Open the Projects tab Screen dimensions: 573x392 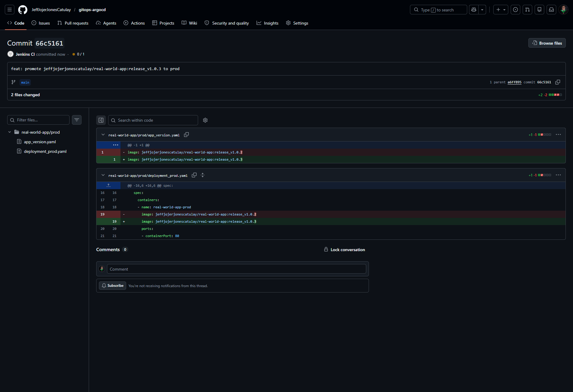pyautogui.click(x=163, y=23)
